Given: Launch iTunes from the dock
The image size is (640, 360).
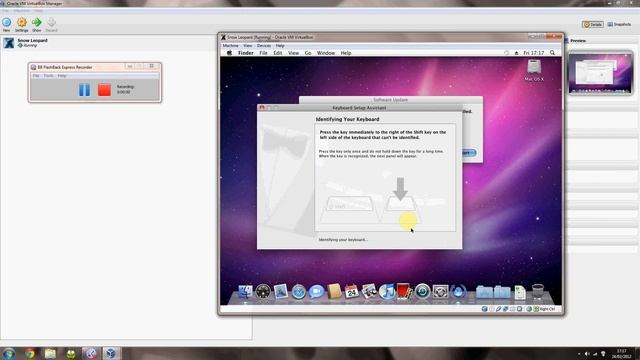Looking at the screenshot, I should click(x=387, y=291).
